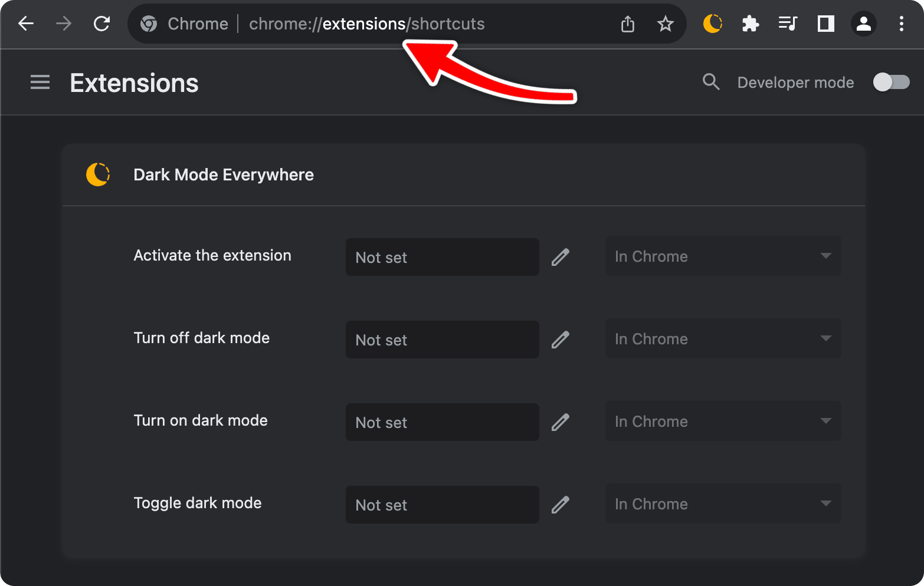Open the Extensions hamburger main menu
This screenshot has width=924, height=586.
40,82
